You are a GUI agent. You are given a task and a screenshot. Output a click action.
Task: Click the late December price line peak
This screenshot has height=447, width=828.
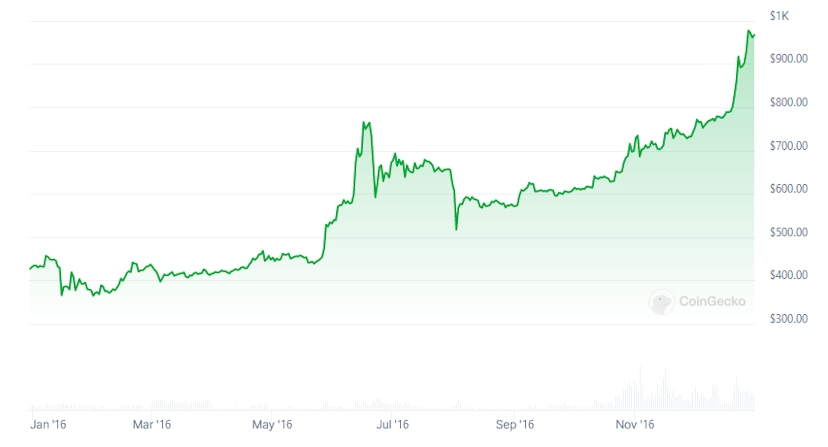click(x=750, y=32)
